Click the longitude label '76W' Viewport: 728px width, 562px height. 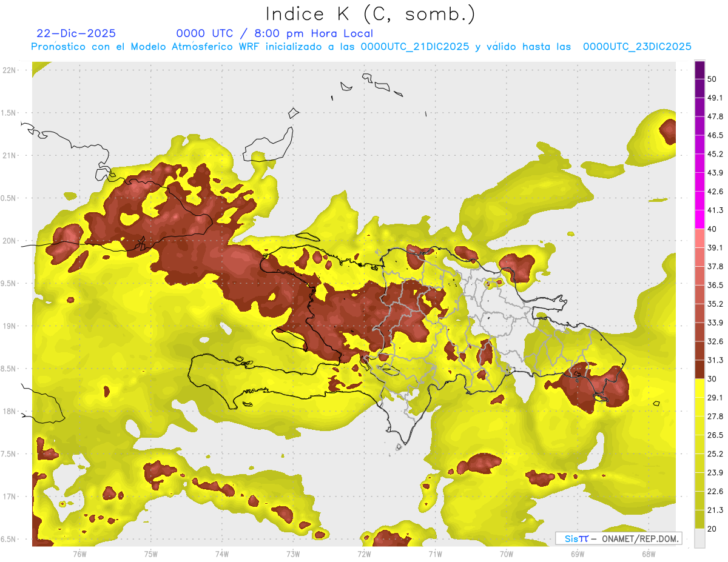click(x=79, y=554)
